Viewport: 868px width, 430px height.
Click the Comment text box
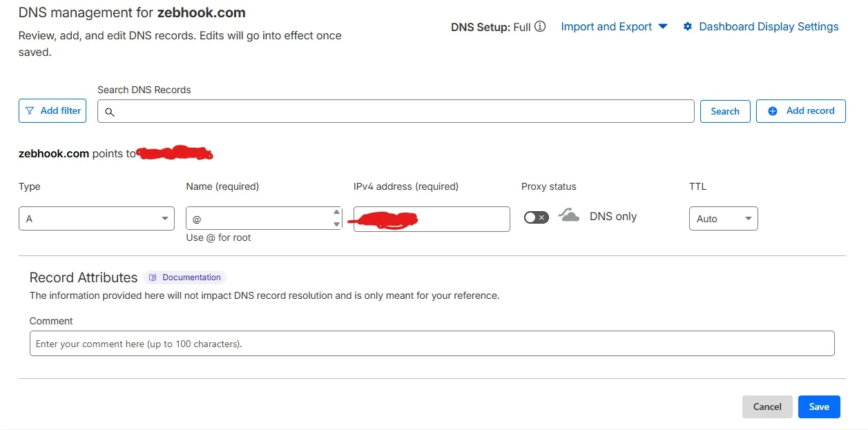432,344
